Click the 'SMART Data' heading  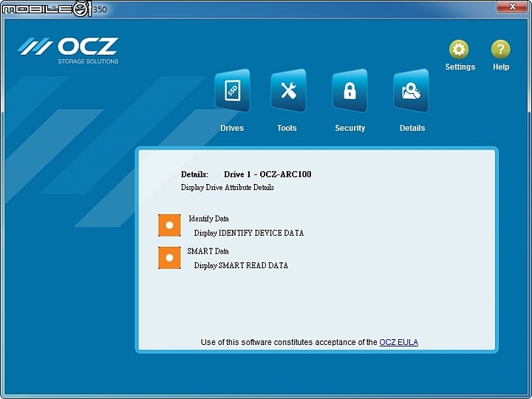208,251
